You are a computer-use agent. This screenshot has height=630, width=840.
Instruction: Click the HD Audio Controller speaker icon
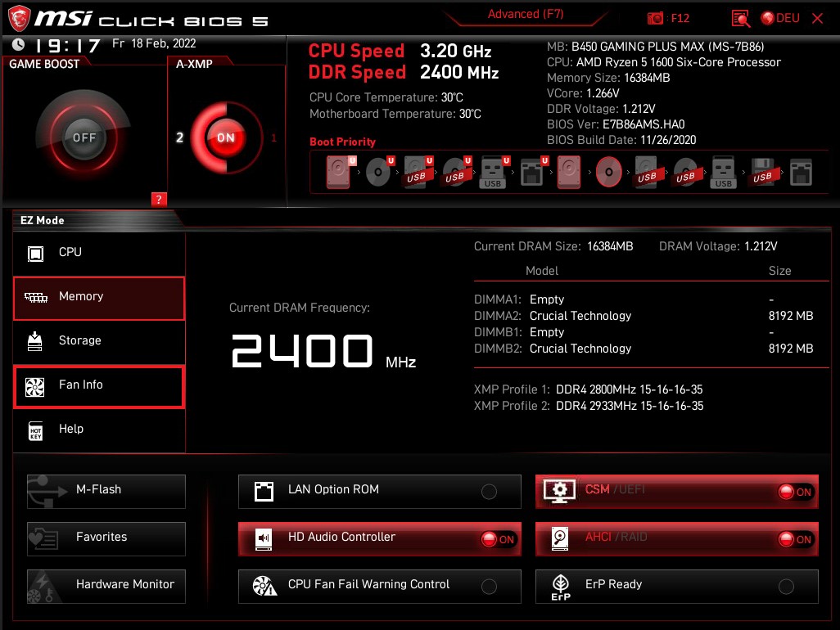(264, 538)
